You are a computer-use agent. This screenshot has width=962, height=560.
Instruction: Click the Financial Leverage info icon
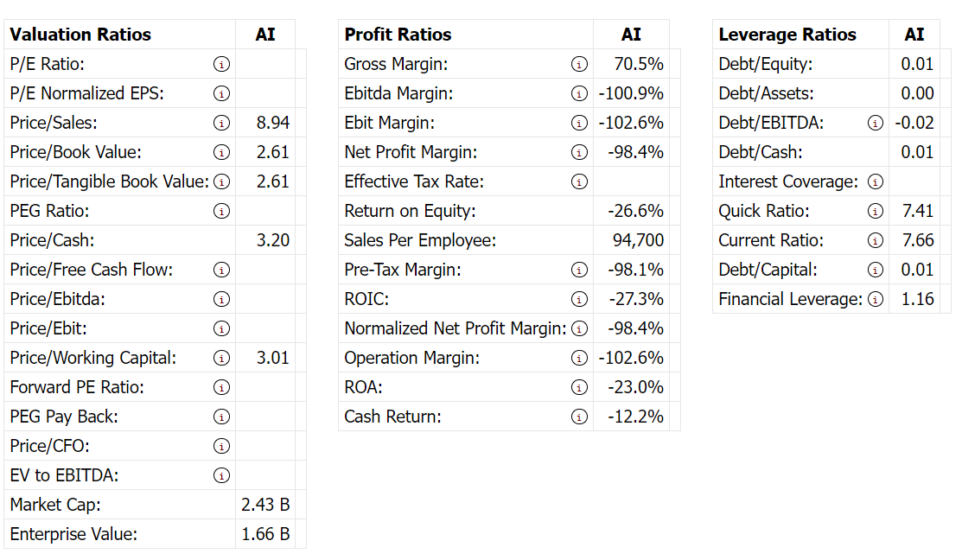click(x=876, y=299)
